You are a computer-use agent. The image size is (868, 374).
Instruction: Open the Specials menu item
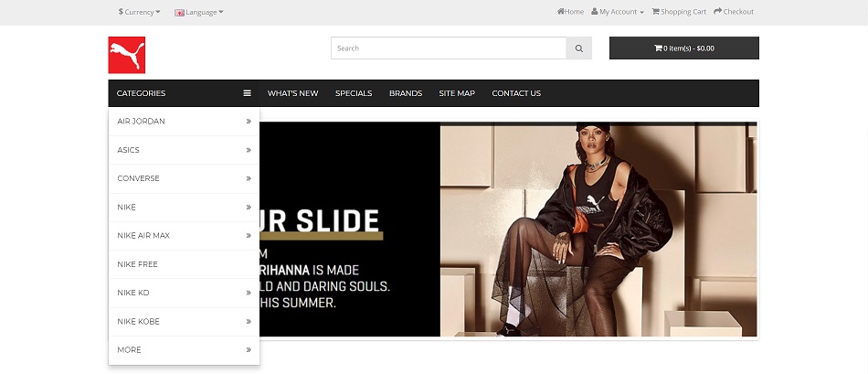click(x=354, y=93)
